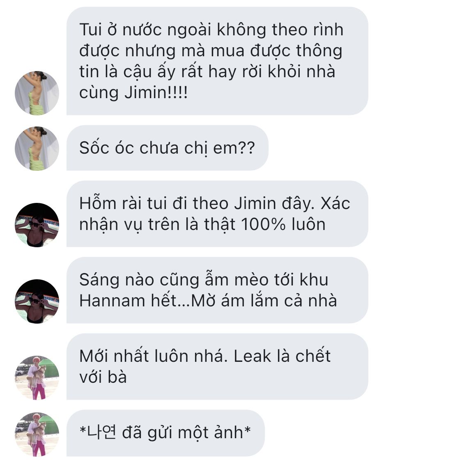This screenshot has width=462, height=476.
Task: Tap avatar next to 'Sáng nào cũng ẵm mèo' message
Action: pyautogui.click(x=37, y=301)
